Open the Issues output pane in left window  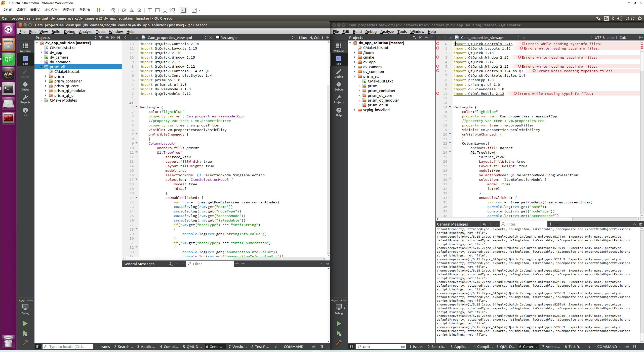point(103,346)
